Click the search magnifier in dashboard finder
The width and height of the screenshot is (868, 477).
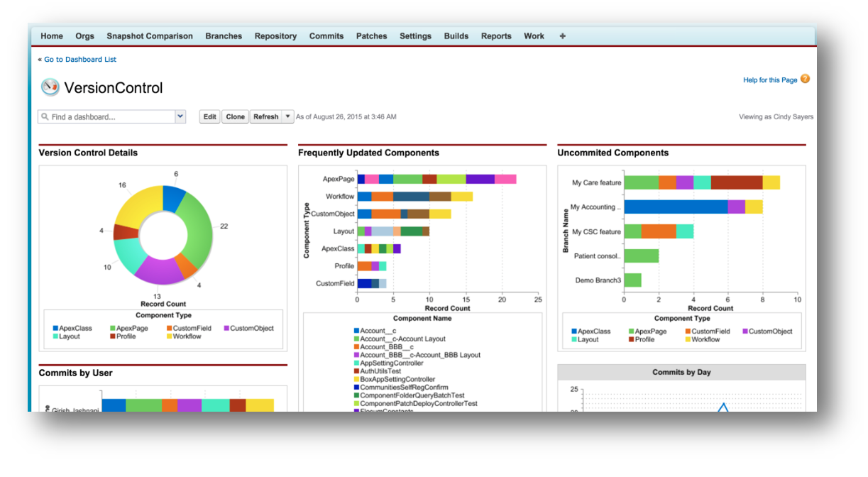coord(45,117)
